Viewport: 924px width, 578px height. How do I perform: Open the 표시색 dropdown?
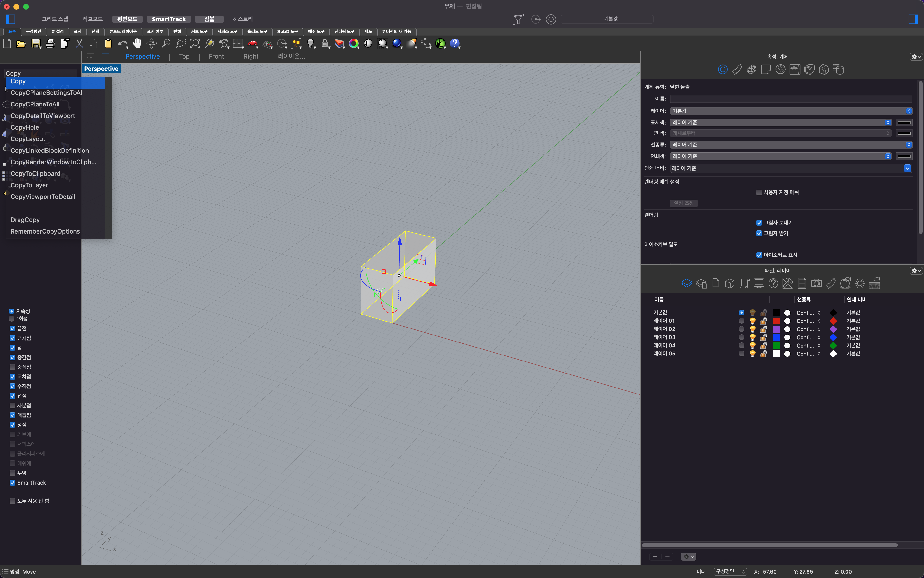click(780, 122)
